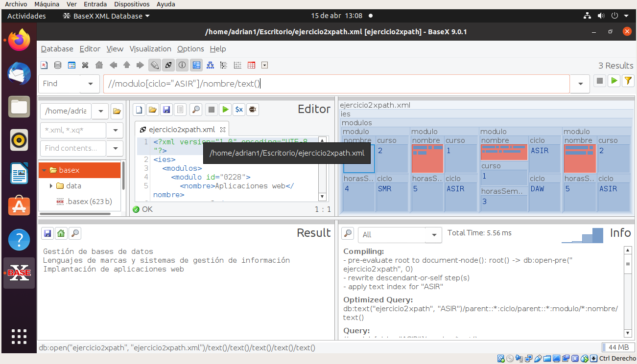Image resolution: width=637 pixels, height=364 pixels.
Task: Click the debug bug icon in Editor
Action: click(x=253, y=110)
